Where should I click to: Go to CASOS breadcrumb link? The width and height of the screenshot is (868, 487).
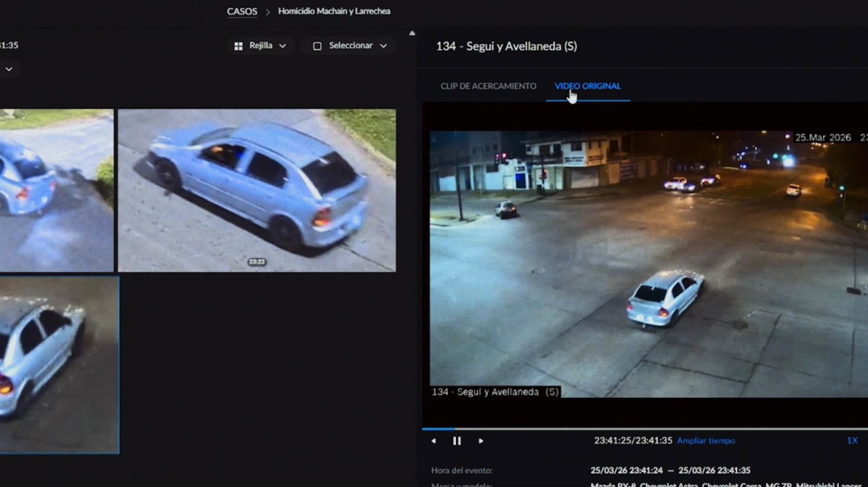[x=242, y=11]
